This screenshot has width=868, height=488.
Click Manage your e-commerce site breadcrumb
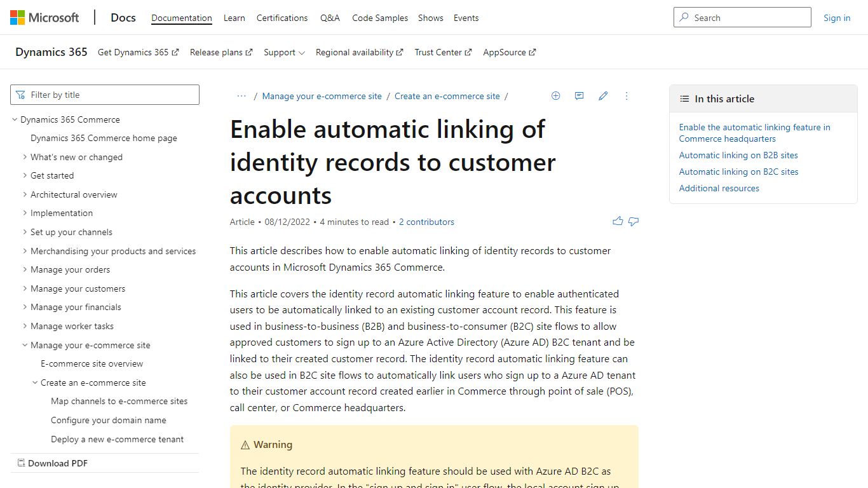(322, 96)
